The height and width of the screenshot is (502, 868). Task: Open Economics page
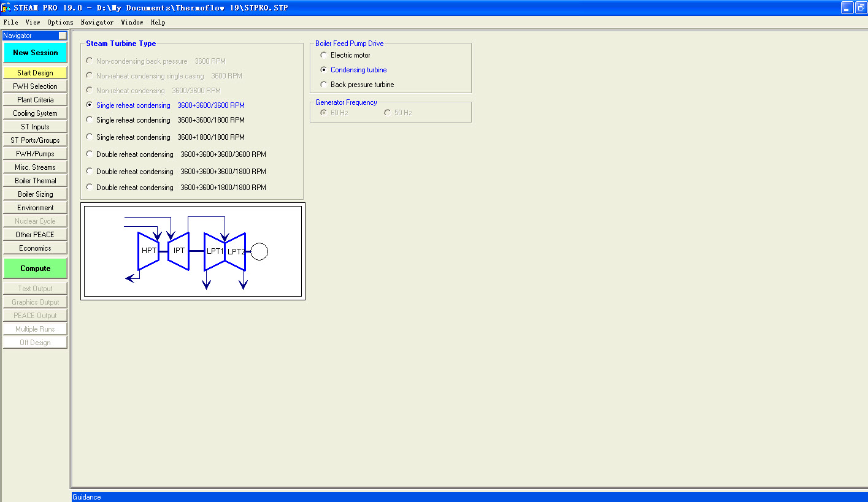(35, 248)
